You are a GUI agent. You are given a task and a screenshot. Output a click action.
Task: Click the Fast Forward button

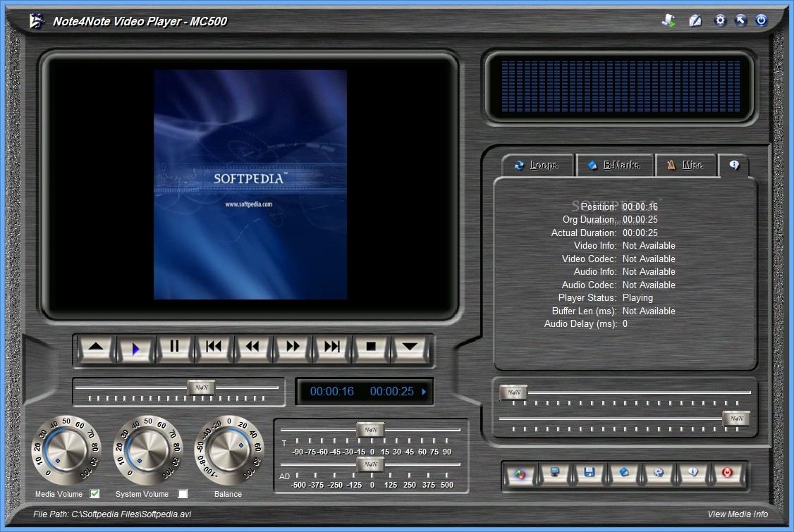[x=292, y=348]
